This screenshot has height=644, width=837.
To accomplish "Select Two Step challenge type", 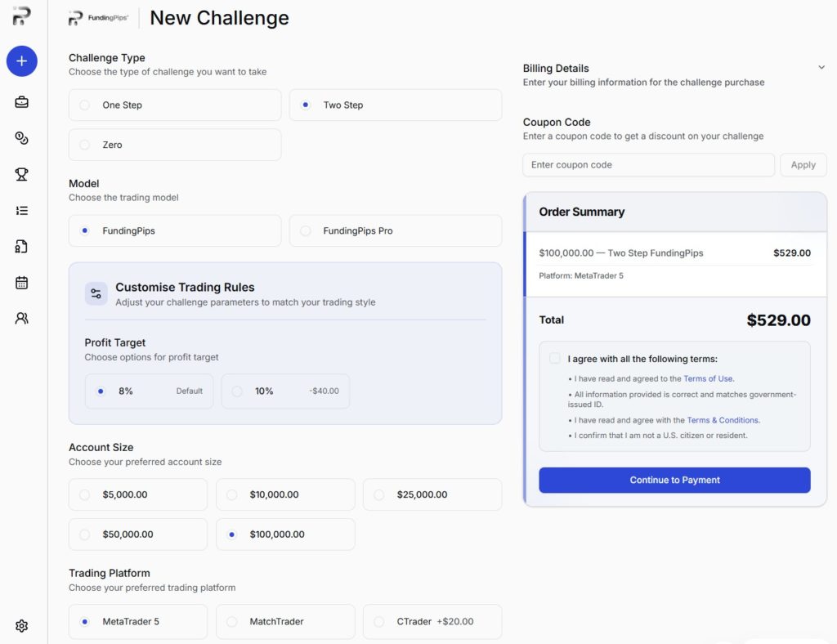I will (396, 105).
